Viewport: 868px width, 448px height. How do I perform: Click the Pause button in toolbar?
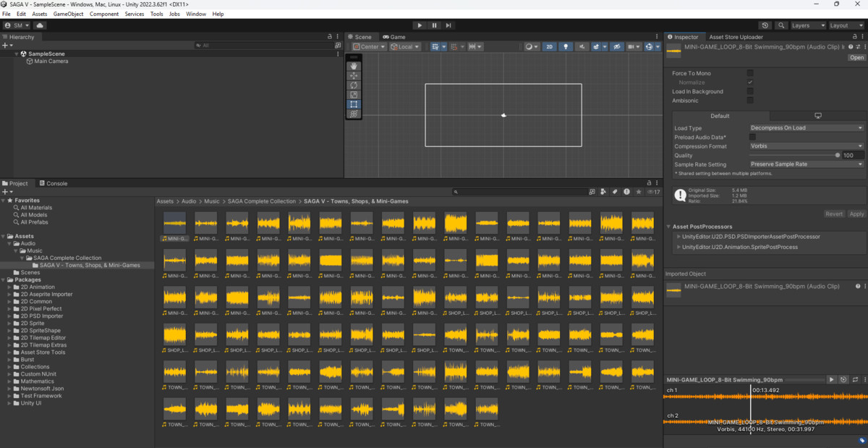click(x=435, y=25)
